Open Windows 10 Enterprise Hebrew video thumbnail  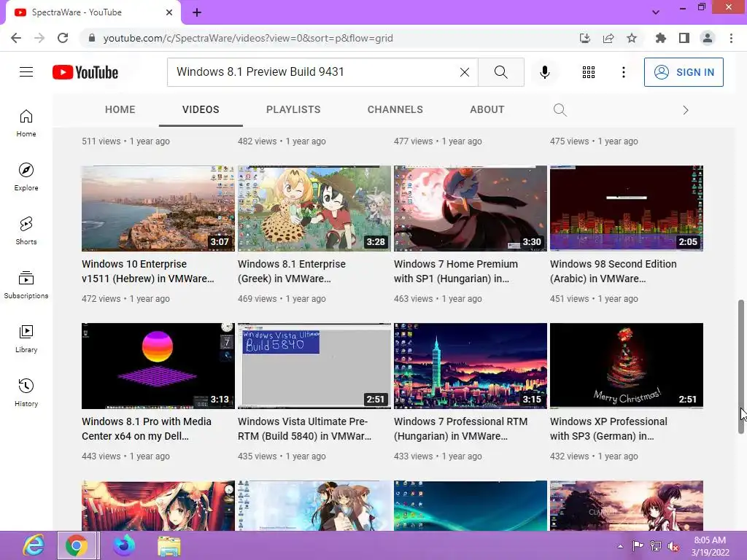[x=158, y=208]
